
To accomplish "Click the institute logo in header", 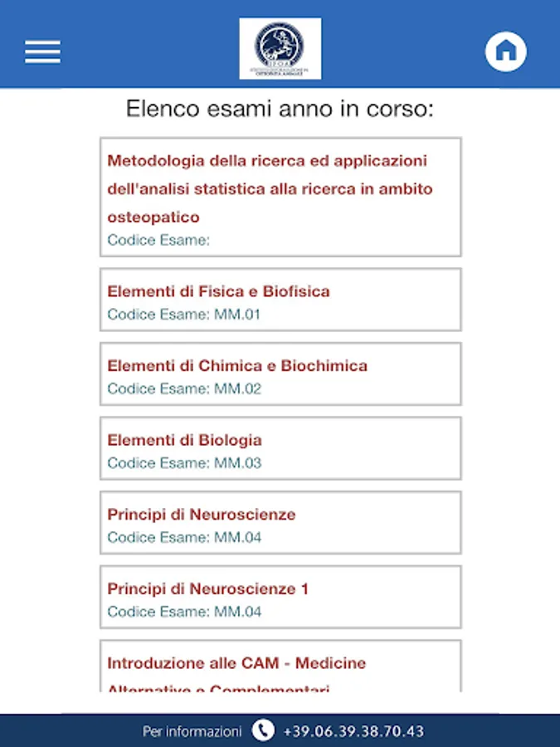I will pyautogui.click(x=280, y=48).
